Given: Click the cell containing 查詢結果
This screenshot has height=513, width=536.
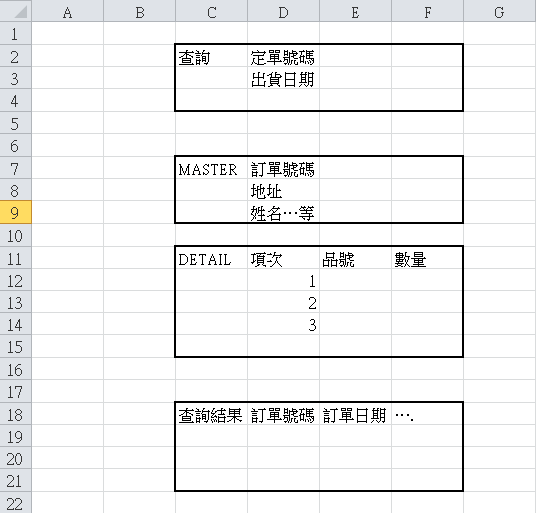Looking at the screenshot, I should click(x=212, y=414).
